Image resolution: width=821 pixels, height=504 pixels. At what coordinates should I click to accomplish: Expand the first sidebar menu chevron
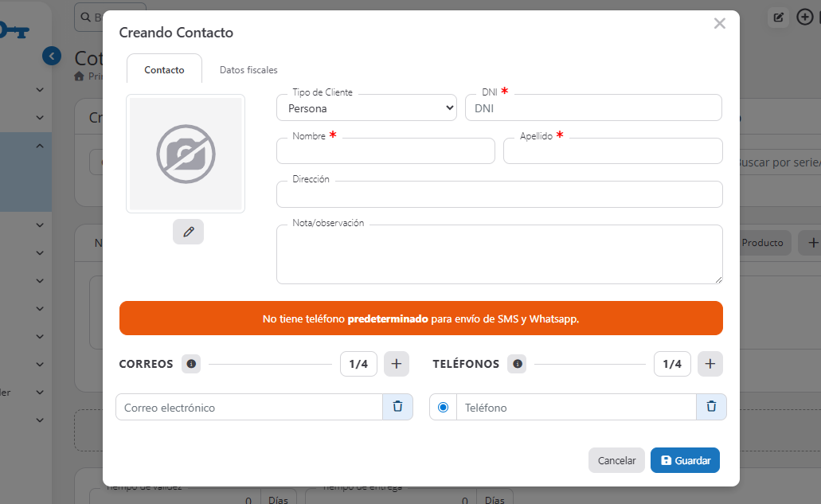[x=40, y=90]
